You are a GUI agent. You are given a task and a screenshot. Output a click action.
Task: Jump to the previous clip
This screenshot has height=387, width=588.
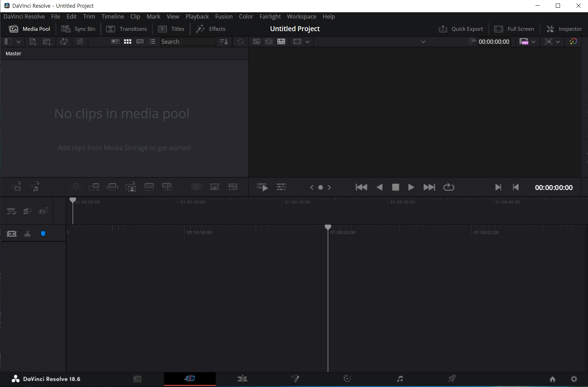(x=361, y=187)
